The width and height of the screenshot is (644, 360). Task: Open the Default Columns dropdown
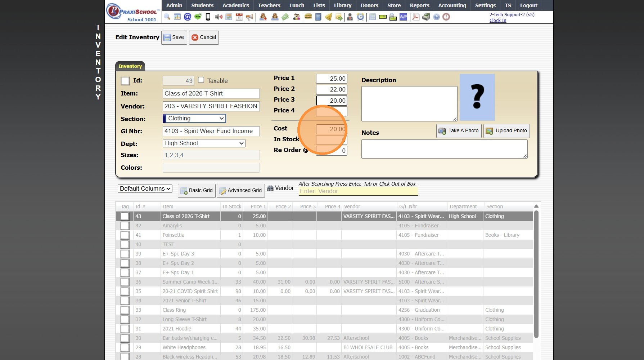click(145, 189)
